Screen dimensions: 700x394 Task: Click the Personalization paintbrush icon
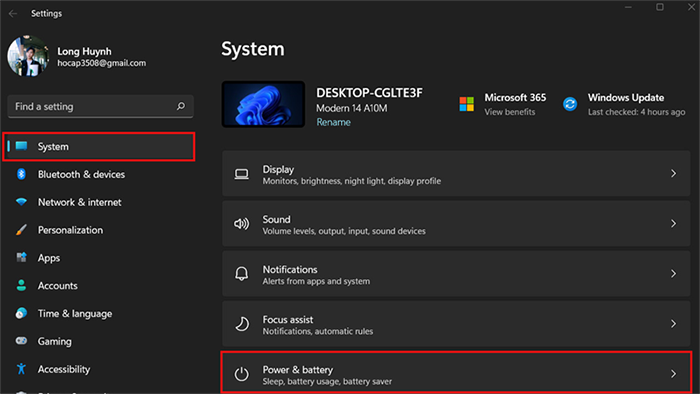(x=21, y=230)
